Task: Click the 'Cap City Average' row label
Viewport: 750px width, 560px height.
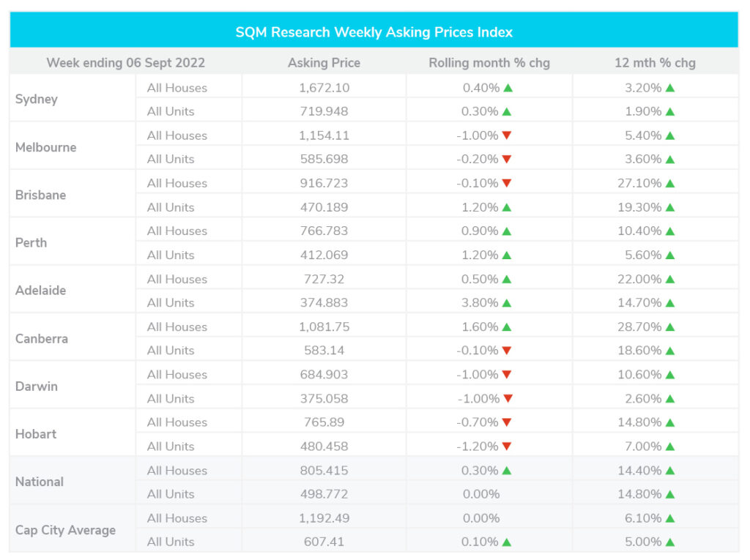Action: click(x=65, y=530)
